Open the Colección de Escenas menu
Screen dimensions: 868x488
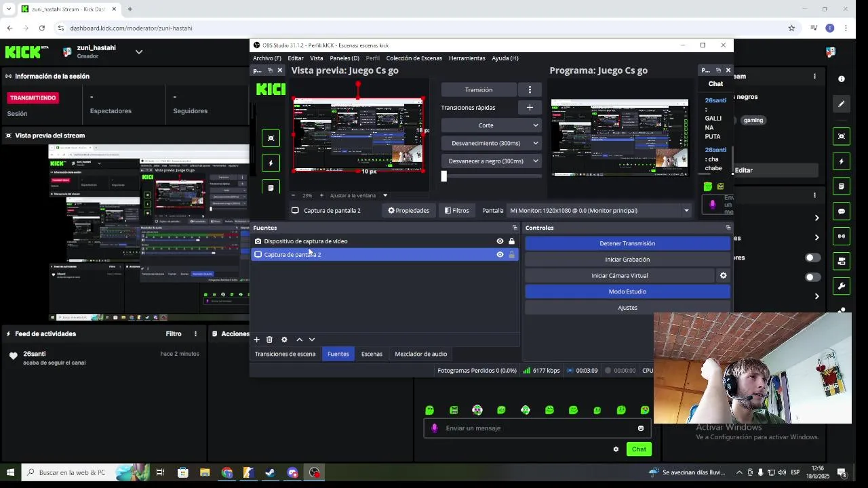(x=414, y=58)
